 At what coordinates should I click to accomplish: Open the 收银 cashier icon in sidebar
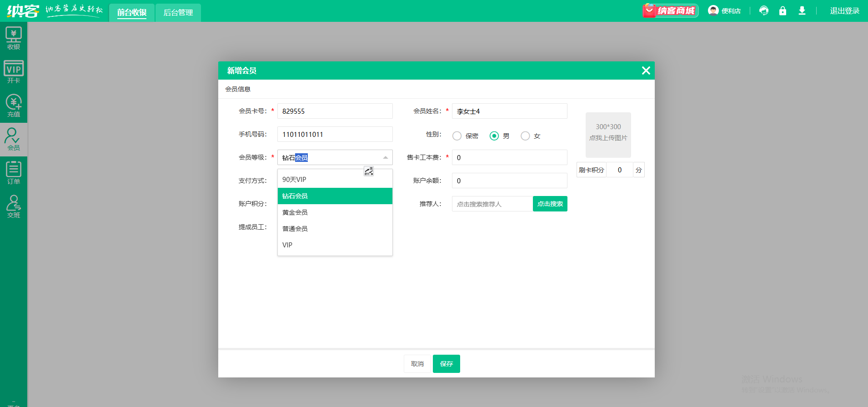(x=14, y=38)
